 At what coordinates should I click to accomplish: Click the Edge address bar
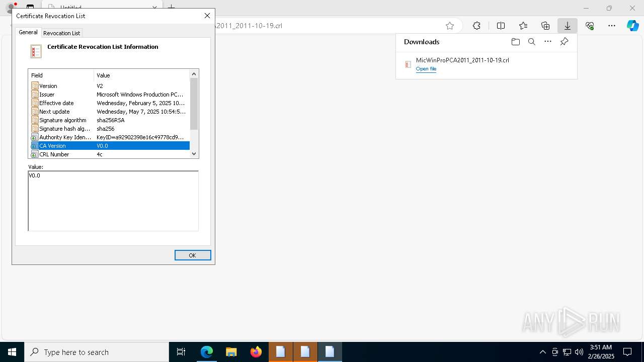(x=327, y=26)
